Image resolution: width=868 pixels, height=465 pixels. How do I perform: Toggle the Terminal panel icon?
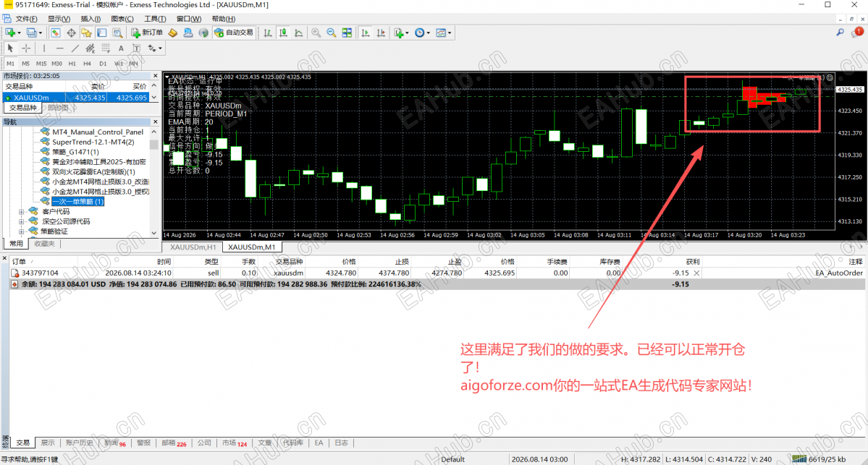(x=102, y=33)
